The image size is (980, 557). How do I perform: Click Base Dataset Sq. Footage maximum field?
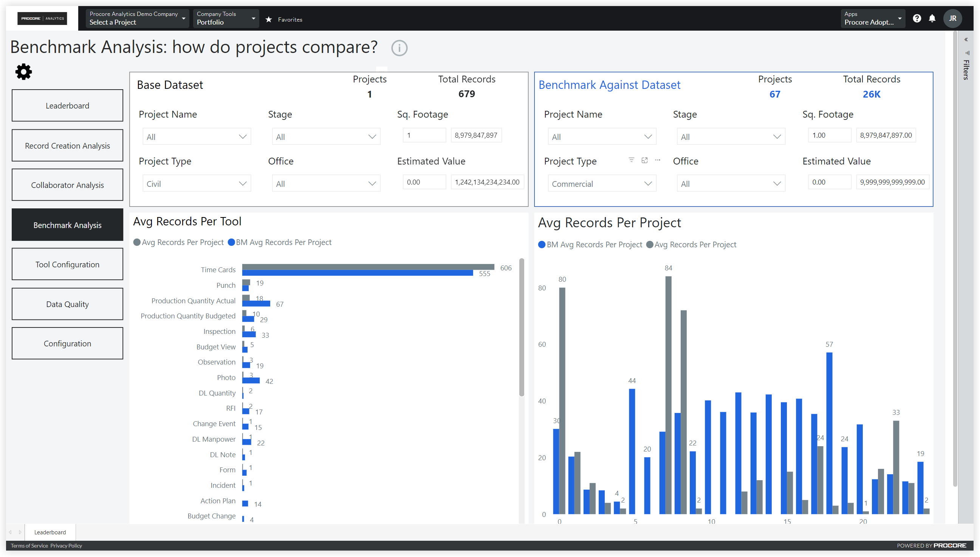pos(476,135)
